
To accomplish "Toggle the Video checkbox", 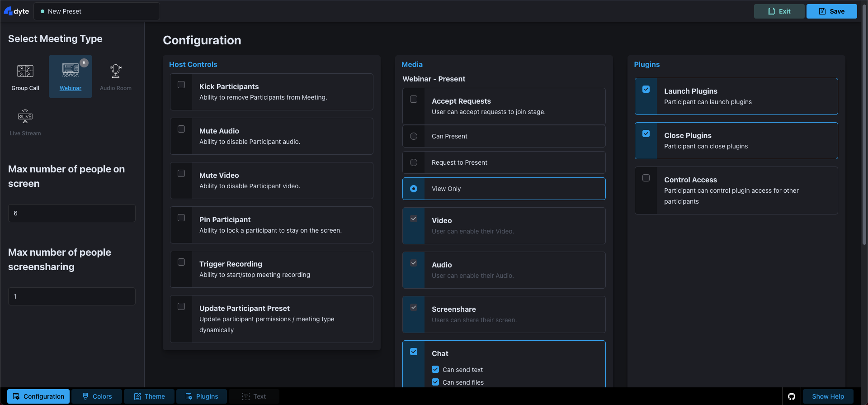I will 414,219.
